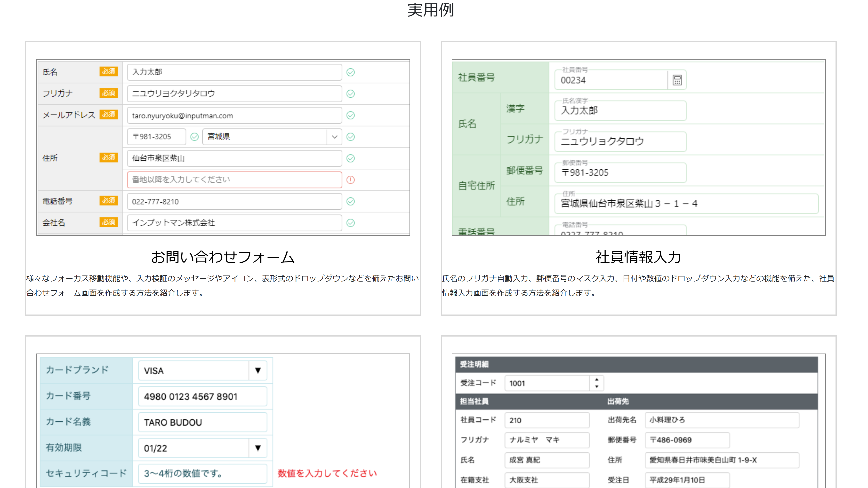Screen dimensions: 868x488
Task: Click employee 郵便番号 input 〒981-3205
Action: click(620, 173)
